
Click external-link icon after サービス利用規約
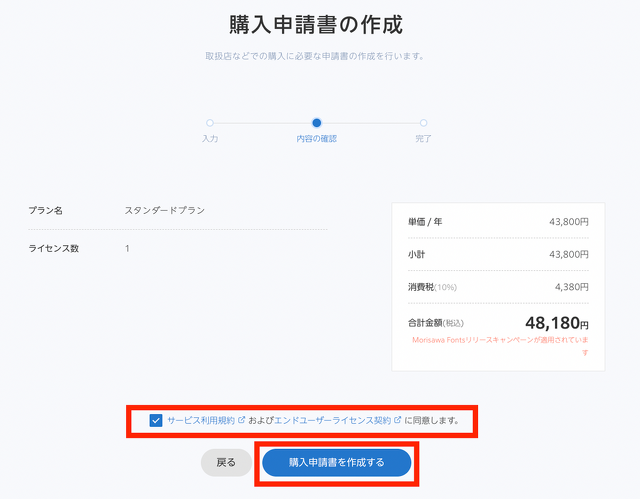241,420
